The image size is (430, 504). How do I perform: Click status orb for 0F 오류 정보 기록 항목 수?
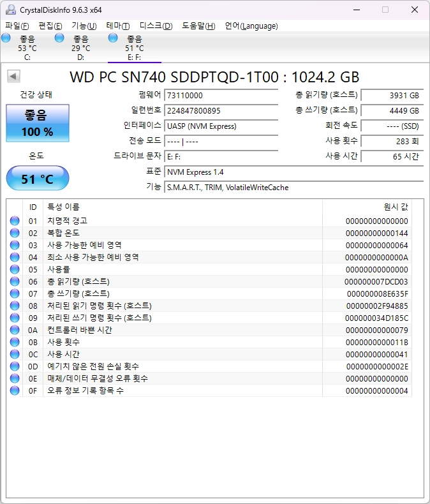coord(15,390)
